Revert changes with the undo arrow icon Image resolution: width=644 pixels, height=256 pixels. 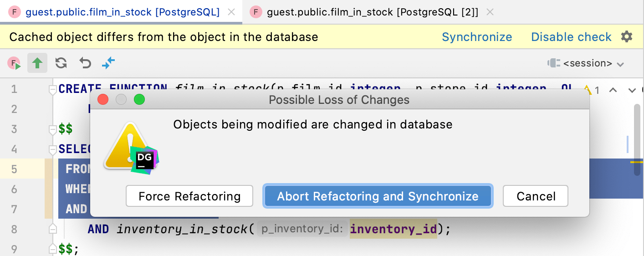pos(85,63)
